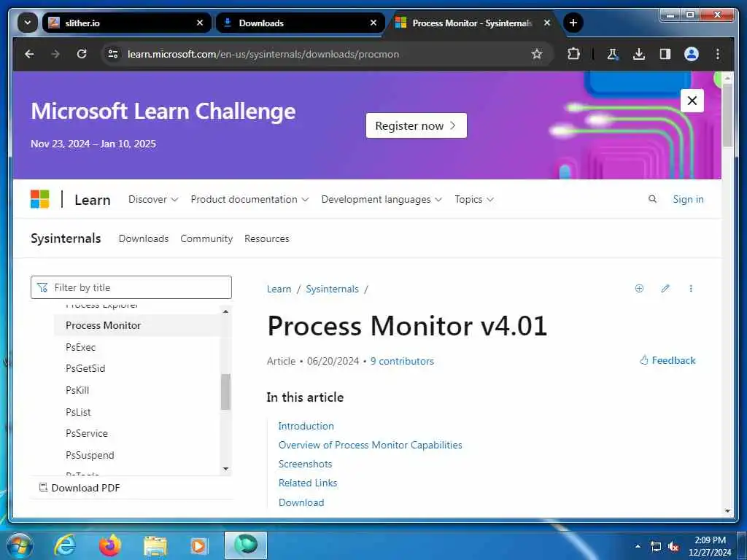Jump to the Related Links section
Image resolution: width=747 pixels, height=560 pixels.
tap(308, 483)
